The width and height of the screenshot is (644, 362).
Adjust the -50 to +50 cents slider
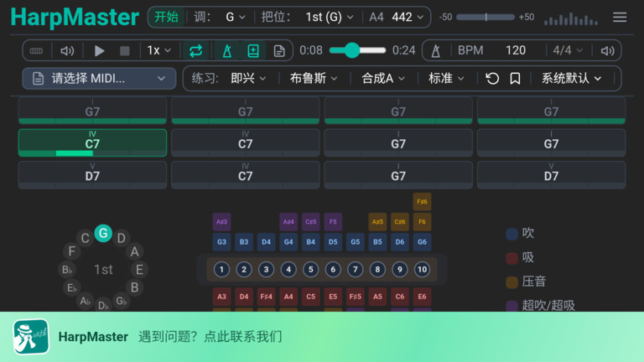pyautogui.click(x=486, y=18)
